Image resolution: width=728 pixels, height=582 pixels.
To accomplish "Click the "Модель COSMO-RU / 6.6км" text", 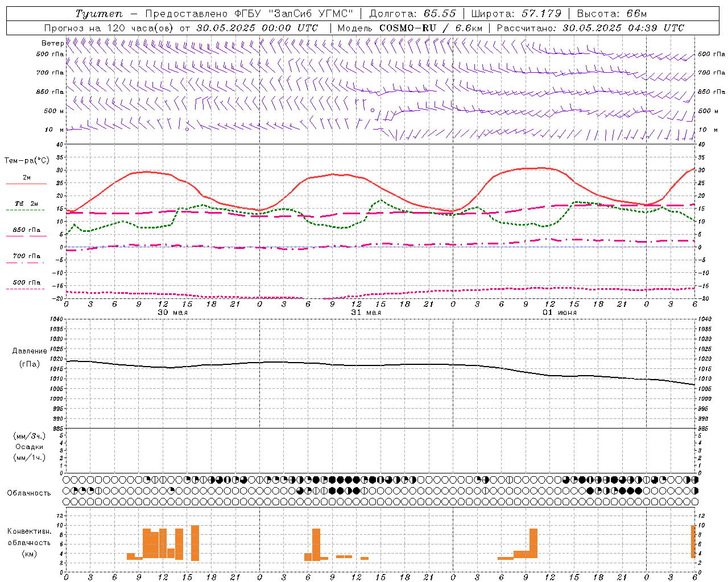I will click(x=410, y=28).
